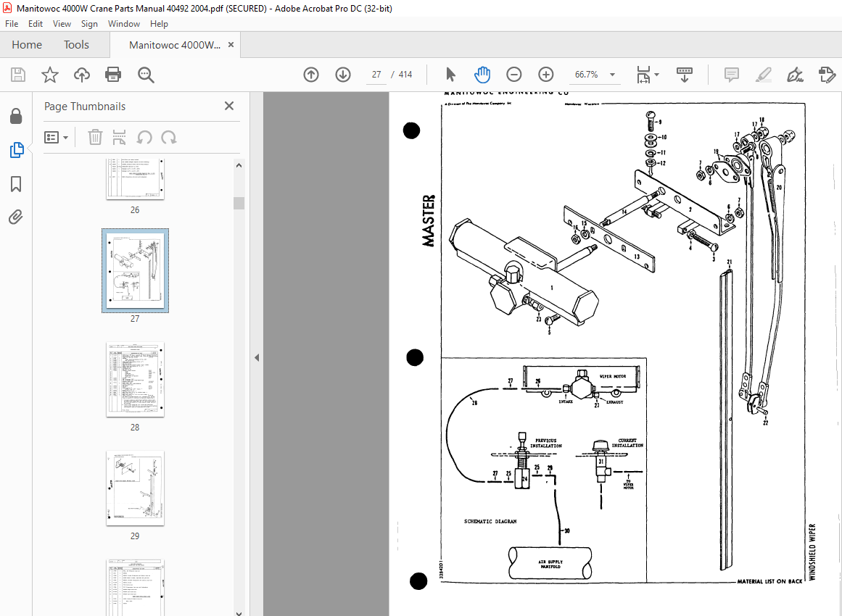Add the document to starred bookmarks
This screenshot has width=842, height=616.
[50, 75]
